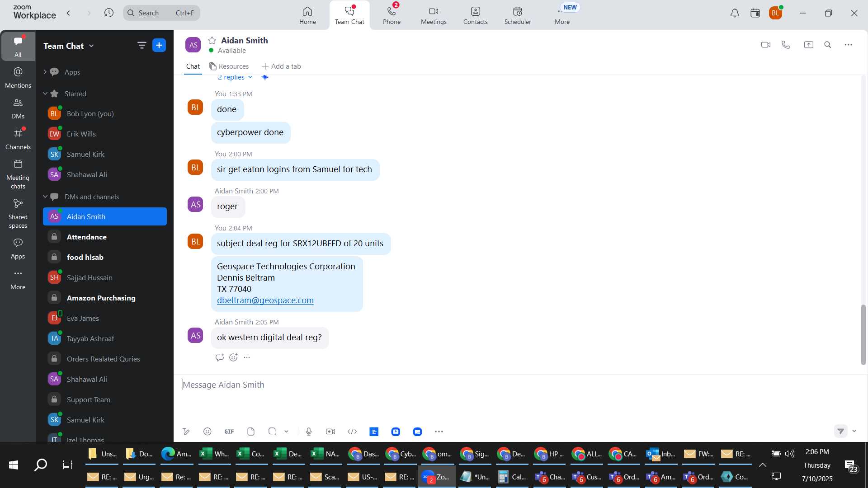Click the share screen icon in chat header
This screenshot has width=868, height=488.
808,45
